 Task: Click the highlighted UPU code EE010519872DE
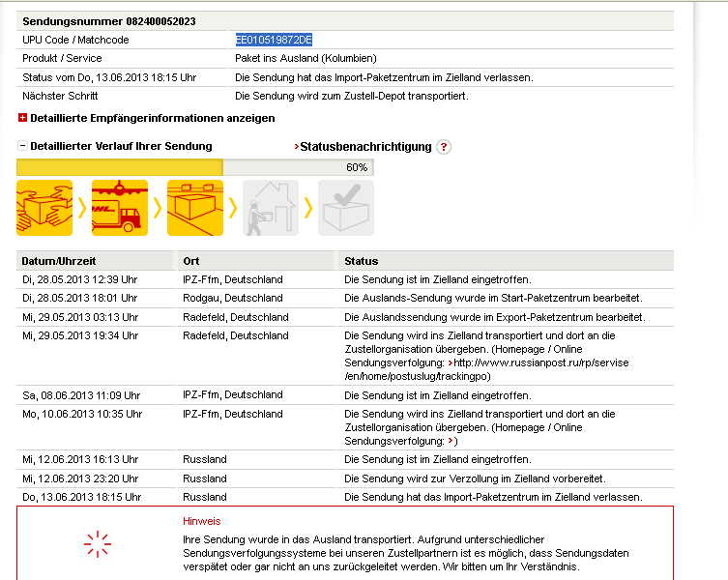click(x=274, y=40)
